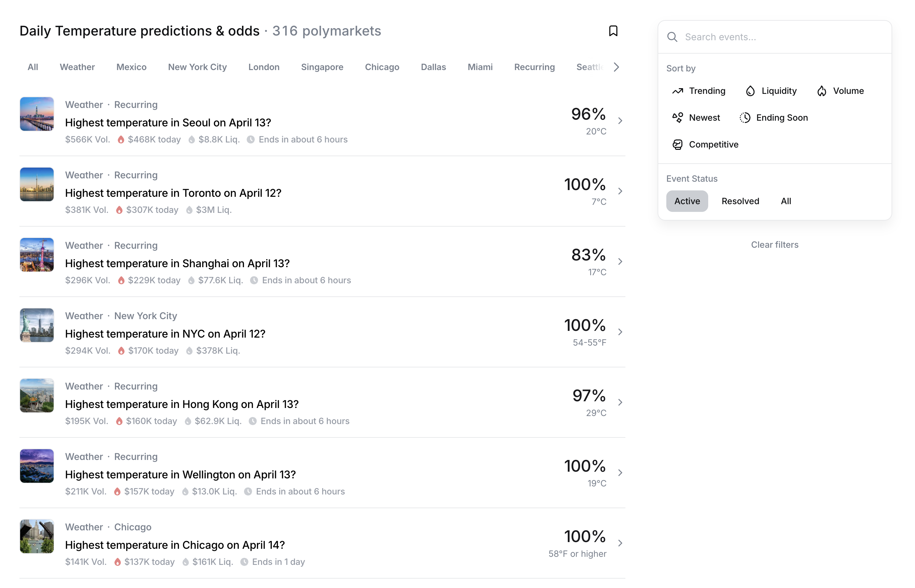The width and height of the screenshot is (915, 588).
Task: Switch to the London category tab
Action: point(264,67)
